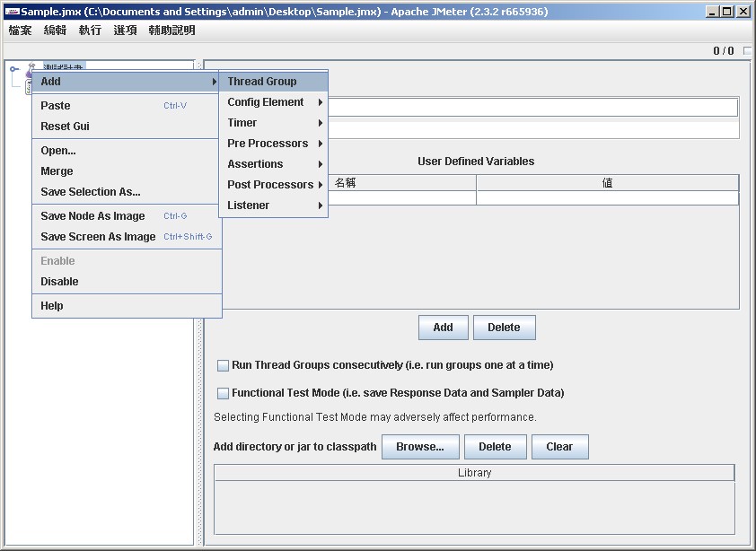
Task: Open the 檔案 menu in menu bar
Action: point(21,31)
